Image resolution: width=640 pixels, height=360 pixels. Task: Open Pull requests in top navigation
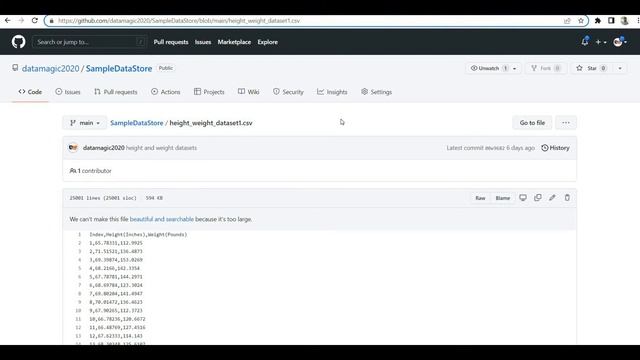coord(171,42)
